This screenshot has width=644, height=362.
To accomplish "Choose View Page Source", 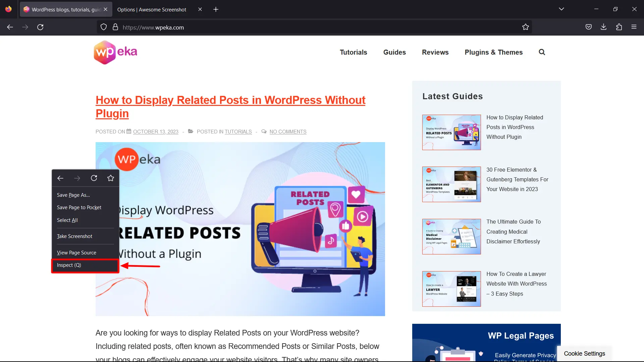I will pyautogui.click(x=86, y=253).
